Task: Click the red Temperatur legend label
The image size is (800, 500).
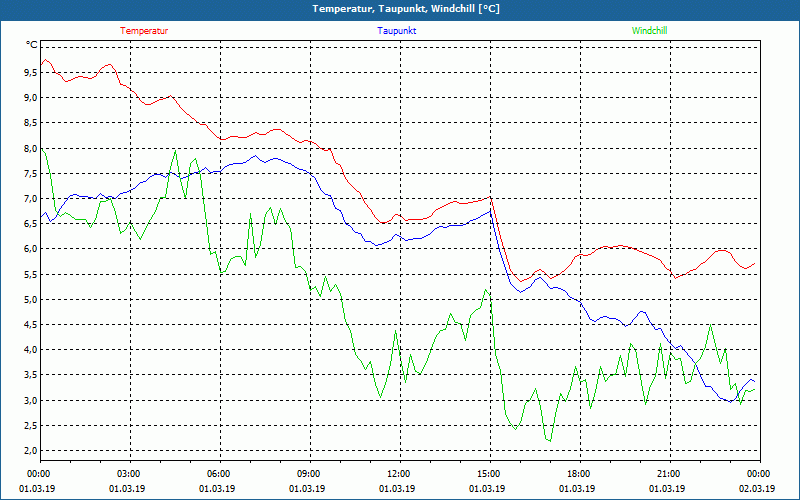Action: tap(144, 31)
